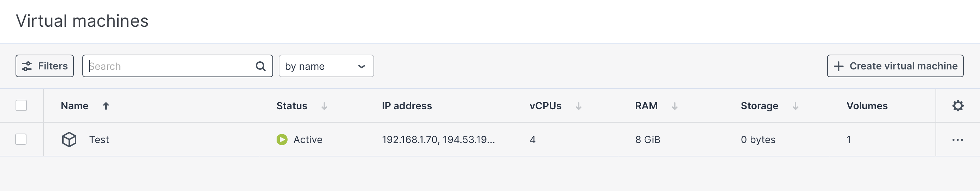Open table column settings gear

tap(957, 106)
